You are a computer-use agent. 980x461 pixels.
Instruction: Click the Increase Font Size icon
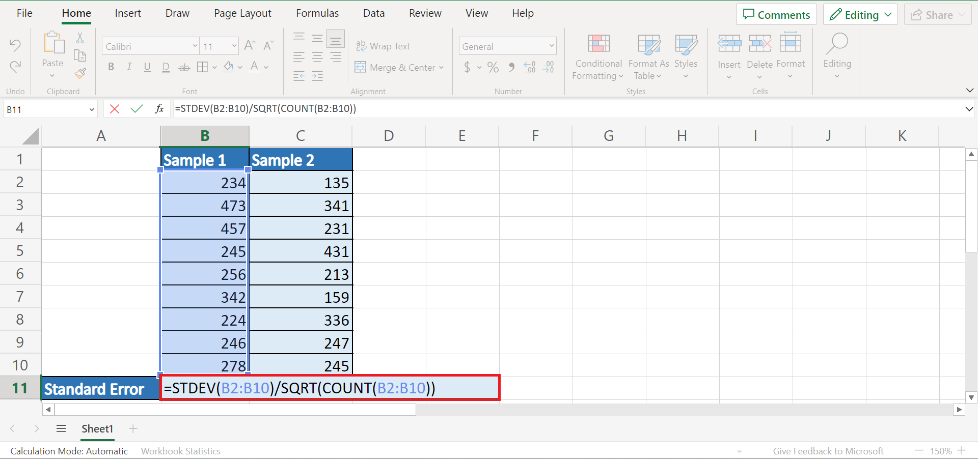(250, 46)
